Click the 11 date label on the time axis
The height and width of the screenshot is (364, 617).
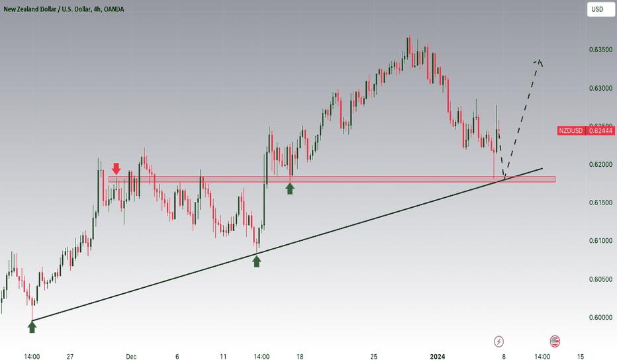click(x=223, y=357)
